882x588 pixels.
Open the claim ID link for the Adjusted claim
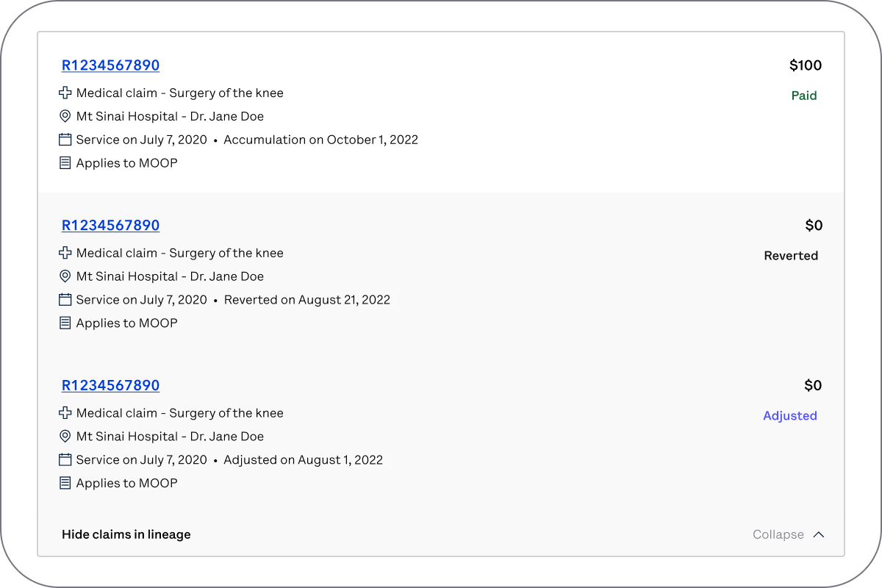tap(110, 386)
